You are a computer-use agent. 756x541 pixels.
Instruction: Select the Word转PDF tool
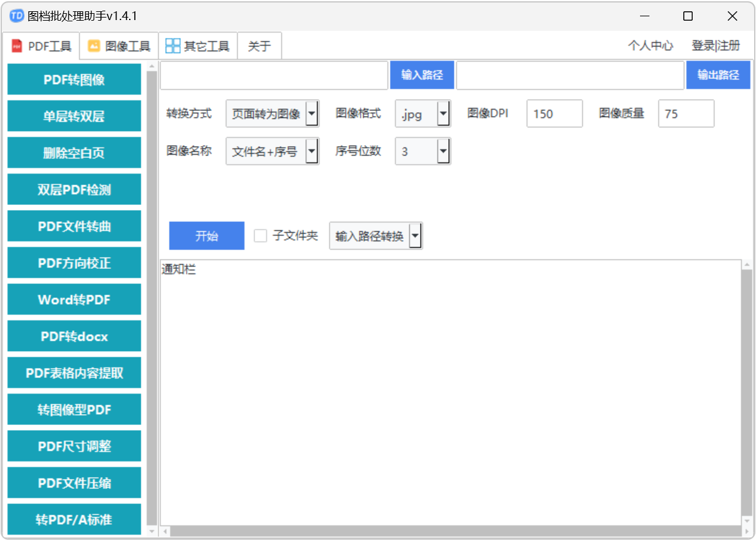pos(74,300)
